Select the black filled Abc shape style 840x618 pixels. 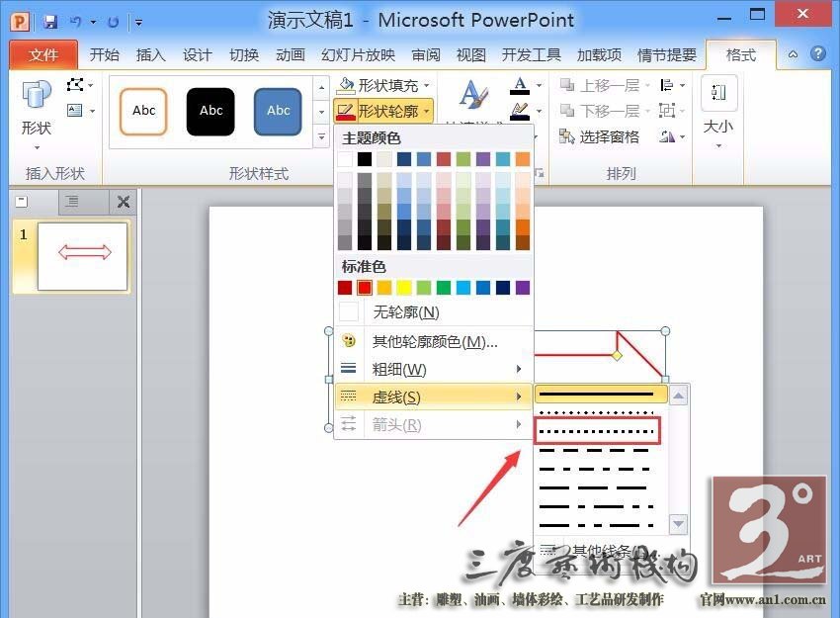[x=210, y=112]
